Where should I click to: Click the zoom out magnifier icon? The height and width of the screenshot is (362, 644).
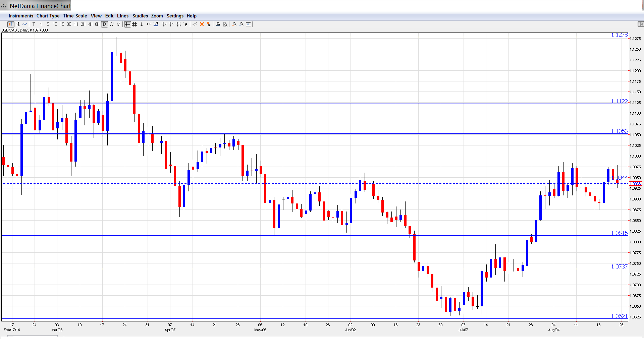pyautogui.click(x=241, y=24)
